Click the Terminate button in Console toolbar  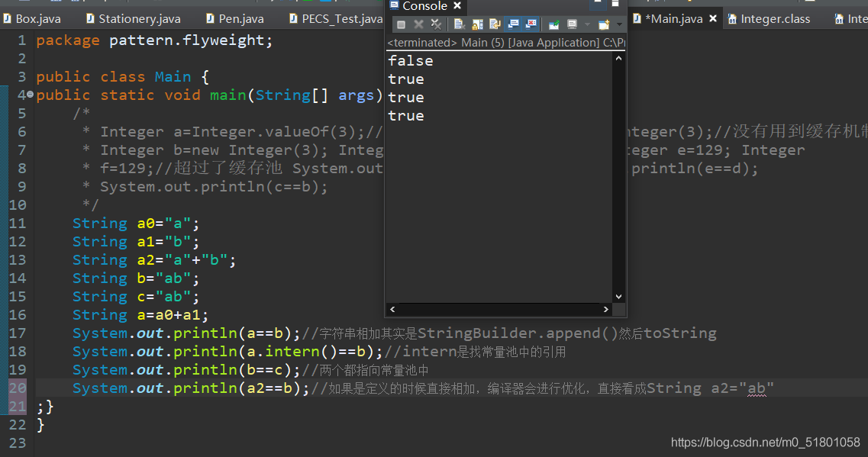[402, 24]
